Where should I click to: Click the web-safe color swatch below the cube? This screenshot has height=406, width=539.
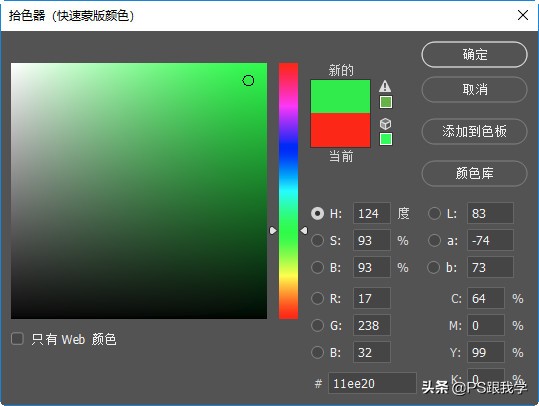386,139
